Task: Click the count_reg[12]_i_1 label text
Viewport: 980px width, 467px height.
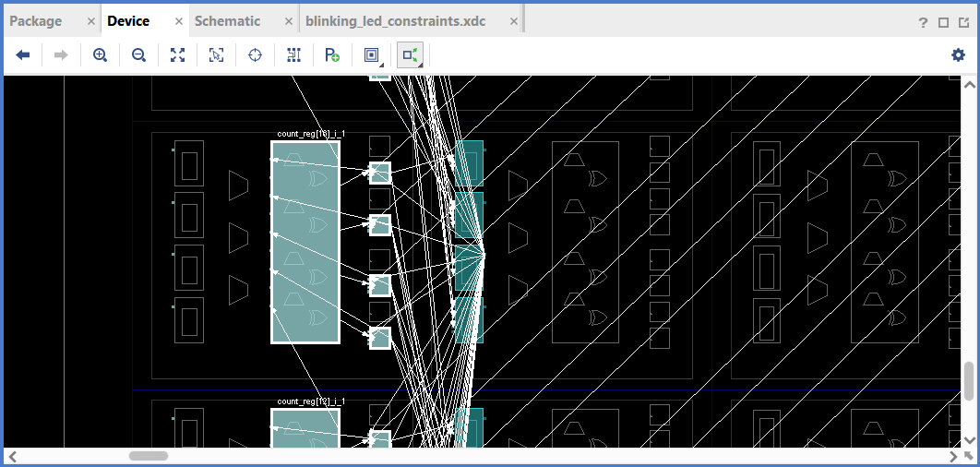Action: coord(311,401)
